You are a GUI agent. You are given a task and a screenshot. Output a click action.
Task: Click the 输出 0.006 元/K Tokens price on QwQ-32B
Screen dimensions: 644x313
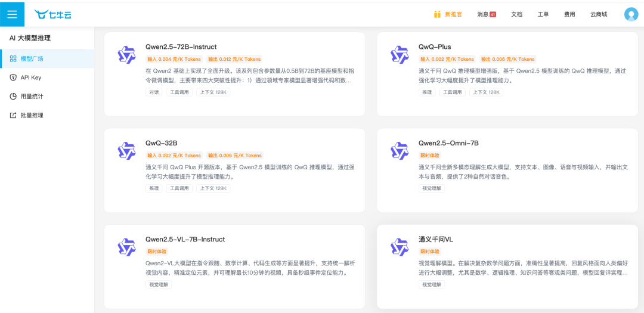pos(234,155)
